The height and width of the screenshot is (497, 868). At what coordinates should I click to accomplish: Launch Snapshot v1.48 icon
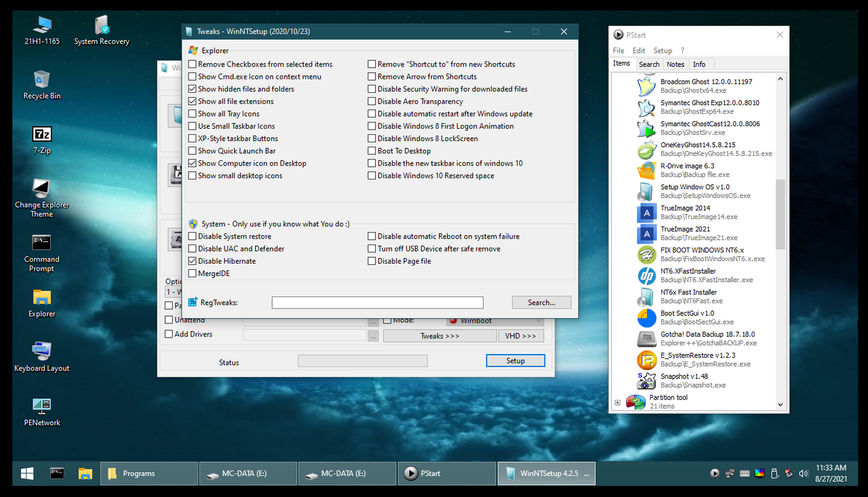tap(647, 380)
